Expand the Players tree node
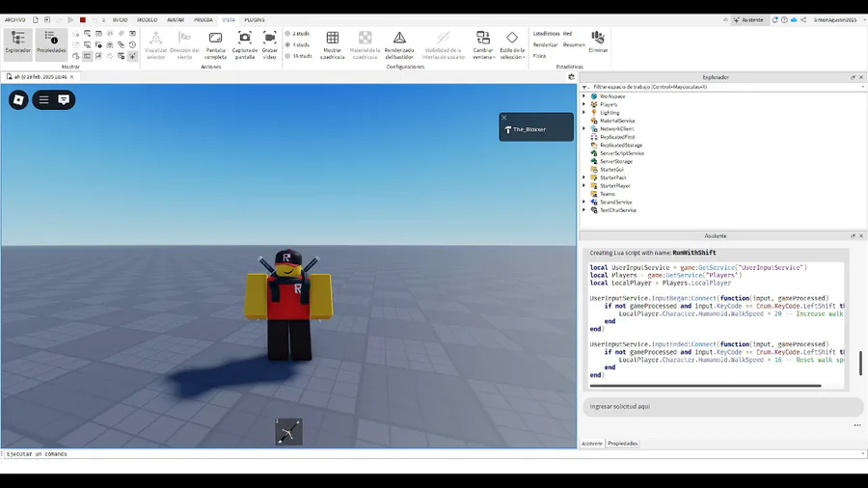 (584, 104)
